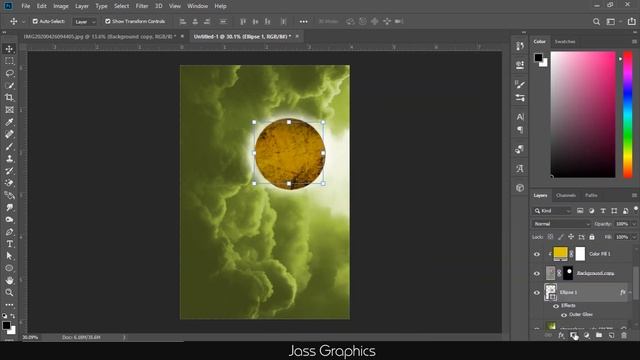Hide the Ellipse 1 layer
This screenshot has width=640, height=360.
(x=537, y=293)
